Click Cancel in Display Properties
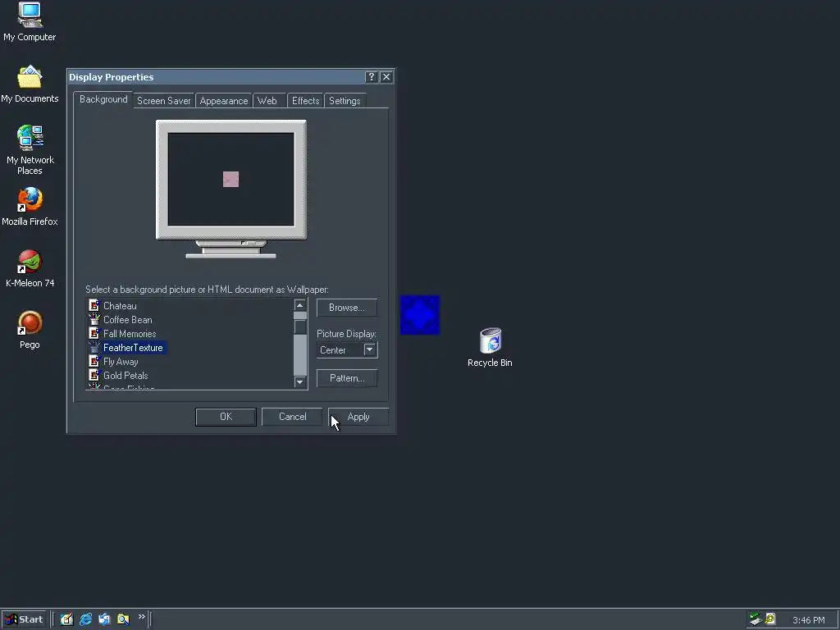 (x=293, y=417)
